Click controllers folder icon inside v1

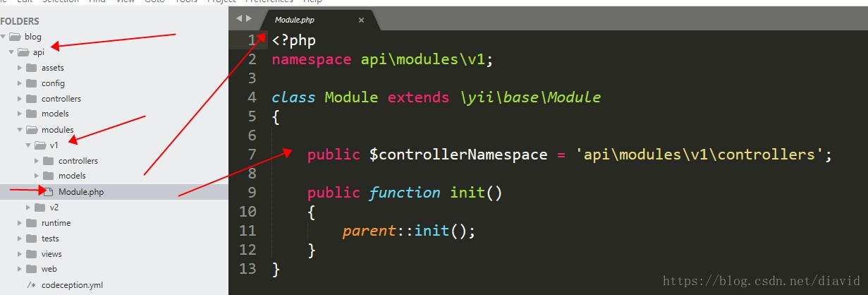point(48,161)
